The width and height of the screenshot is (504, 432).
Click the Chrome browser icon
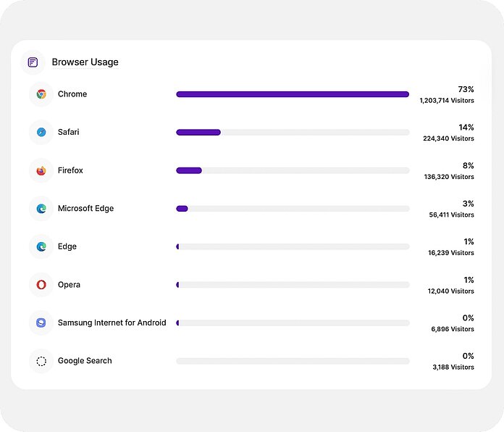pos(41,94)
